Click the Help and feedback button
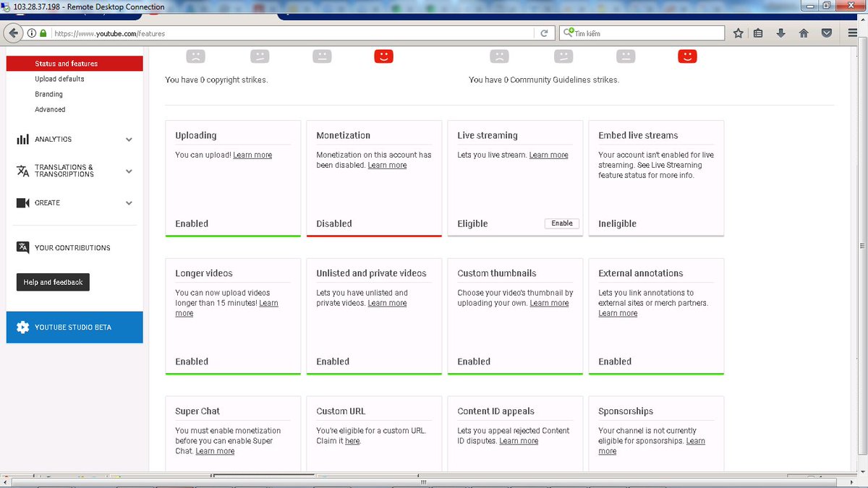868x488 pixels. coord(53,282)
